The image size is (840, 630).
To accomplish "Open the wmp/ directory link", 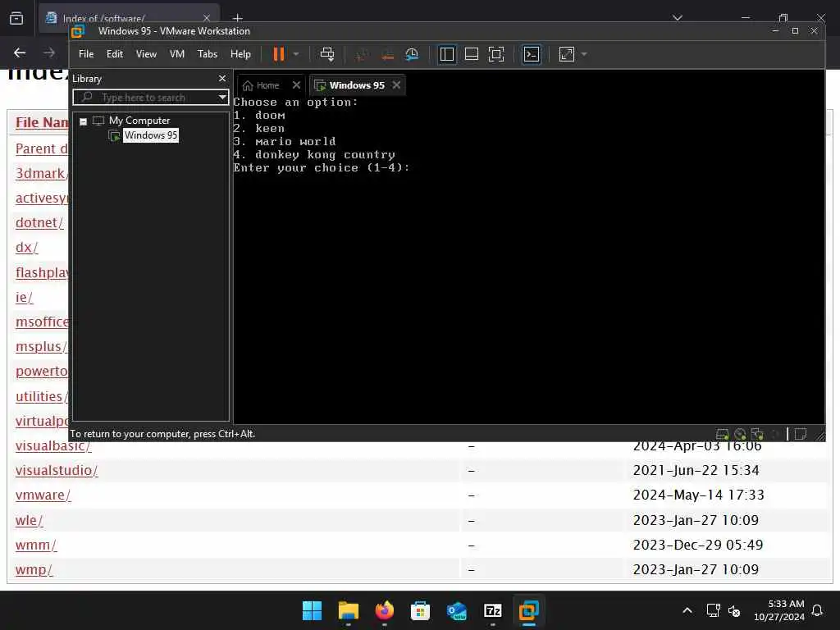I will click(34, 569).
